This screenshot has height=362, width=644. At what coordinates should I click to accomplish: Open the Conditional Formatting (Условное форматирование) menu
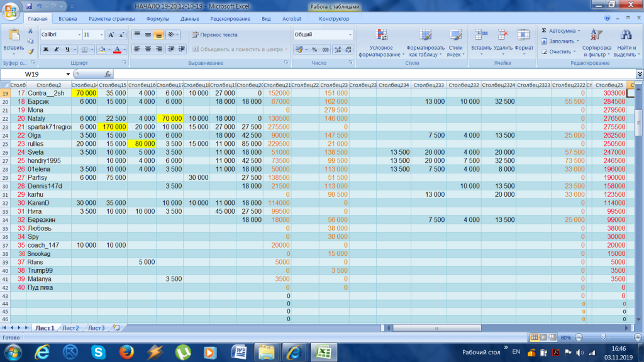[x=380, y=43]
